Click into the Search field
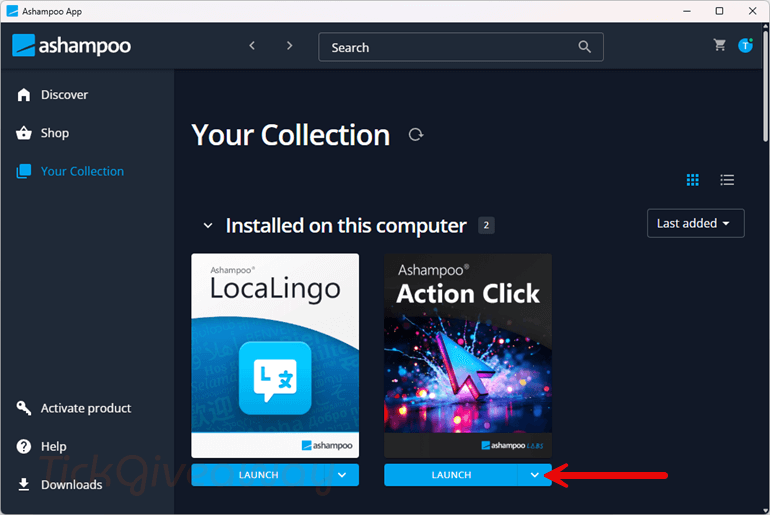Viewport: 770px width, 515px height. tap(461, 47)
